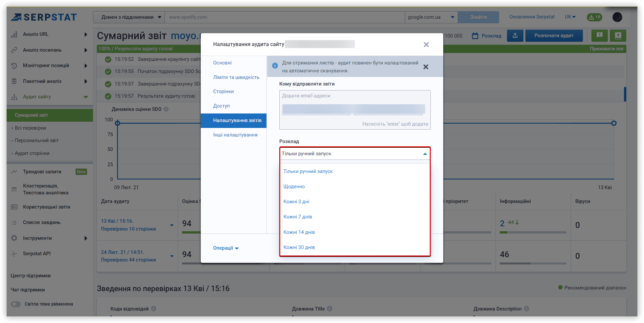Open the Операції dropdown in dialog
Screen dimensions: 644x323
[226, 248]
